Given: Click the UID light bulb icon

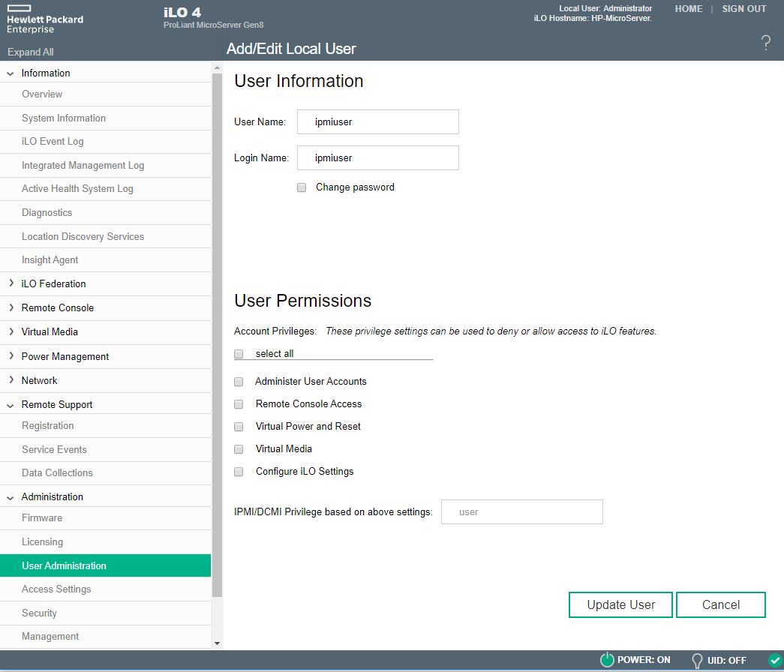Looking at the screenshot, I should (697, 661).
